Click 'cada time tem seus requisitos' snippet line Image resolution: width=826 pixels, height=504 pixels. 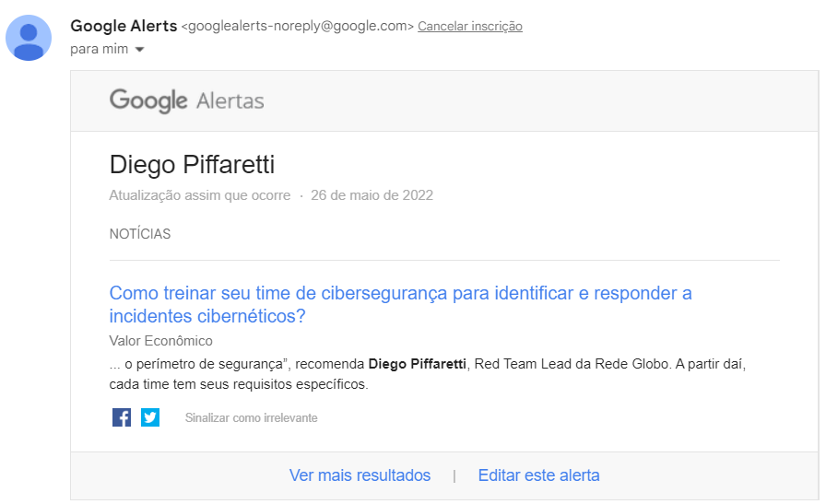pyautogui.click(x=238, y=384)
